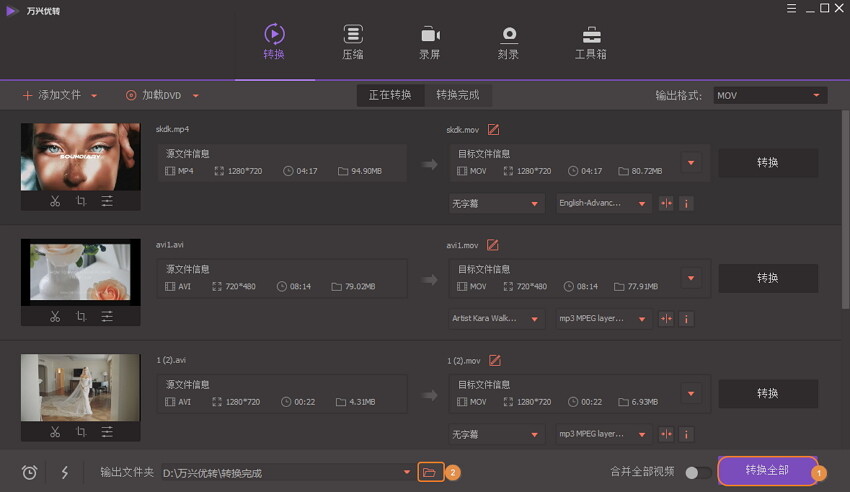Expand target file settings for skdk.mov
Screen dimensions: 850x492
click(691, 163)
